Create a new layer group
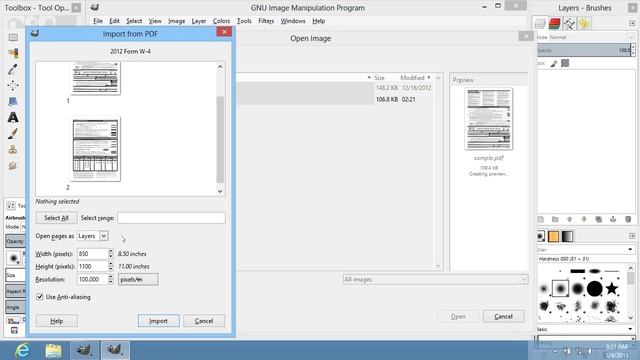 [555, 220]
